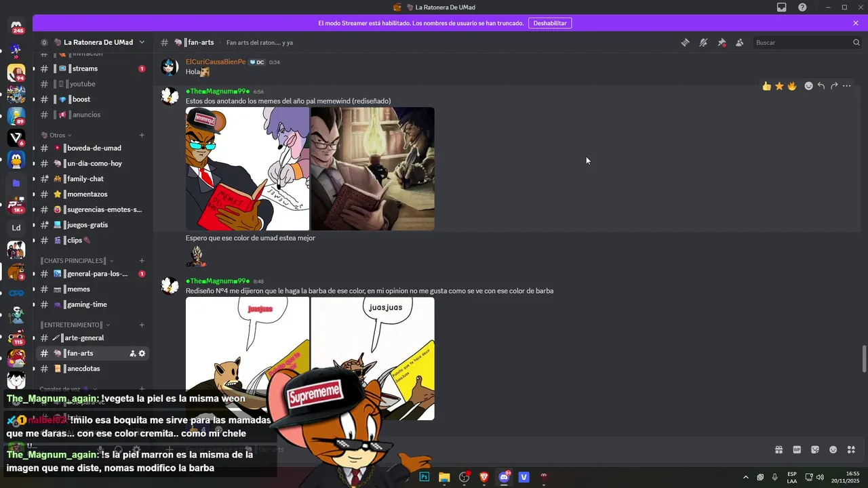Open anecdotas channel
Screen dimensions: 868x488
[92, 369]
